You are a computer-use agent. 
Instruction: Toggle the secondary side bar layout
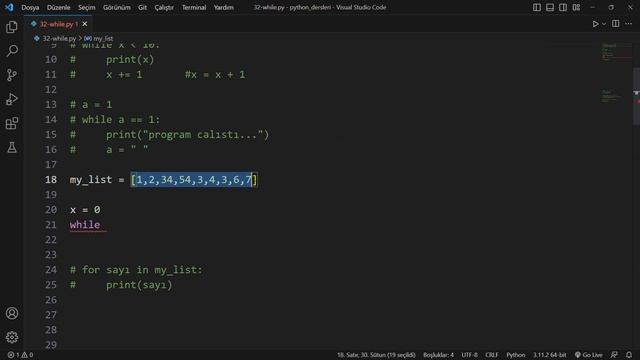click(x=563, y=7)
